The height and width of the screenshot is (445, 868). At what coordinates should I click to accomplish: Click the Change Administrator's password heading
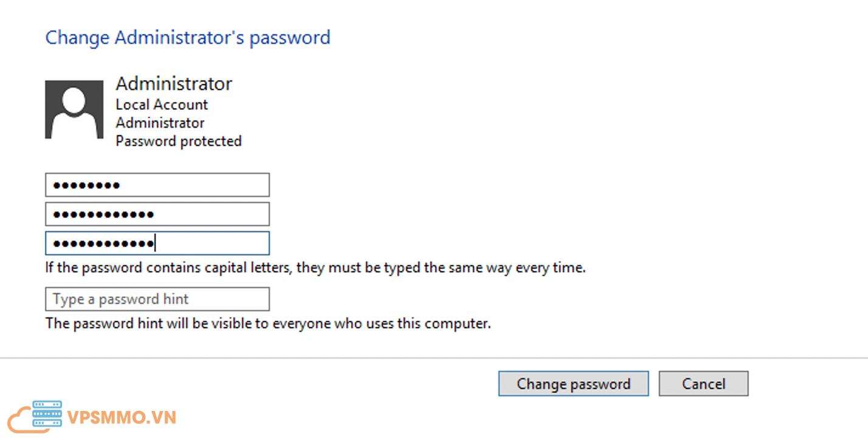pos(187,38)
